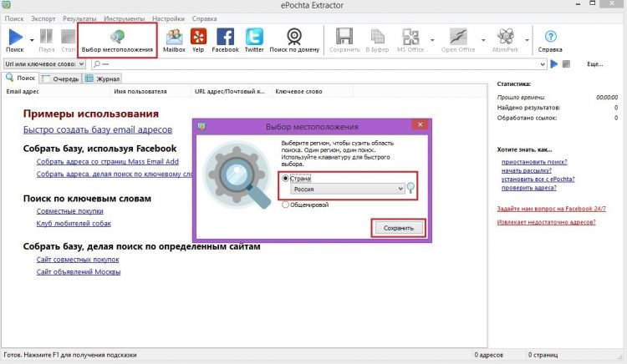Open Выбор местоположения from the toolbar
The image size is (627, 364).
point(117,40)
